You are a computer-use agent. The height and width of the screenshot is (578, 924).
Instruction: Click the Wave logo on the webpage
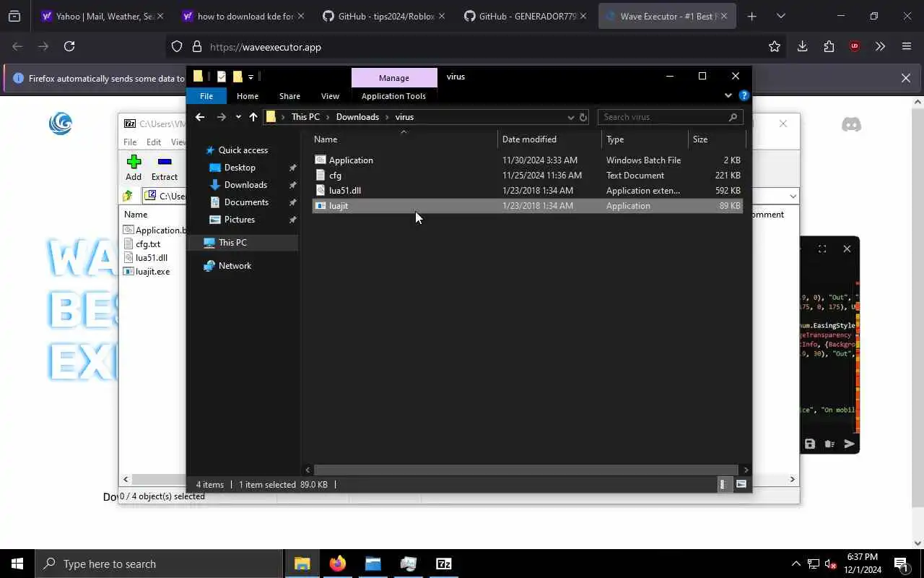[x=61, y=124]
